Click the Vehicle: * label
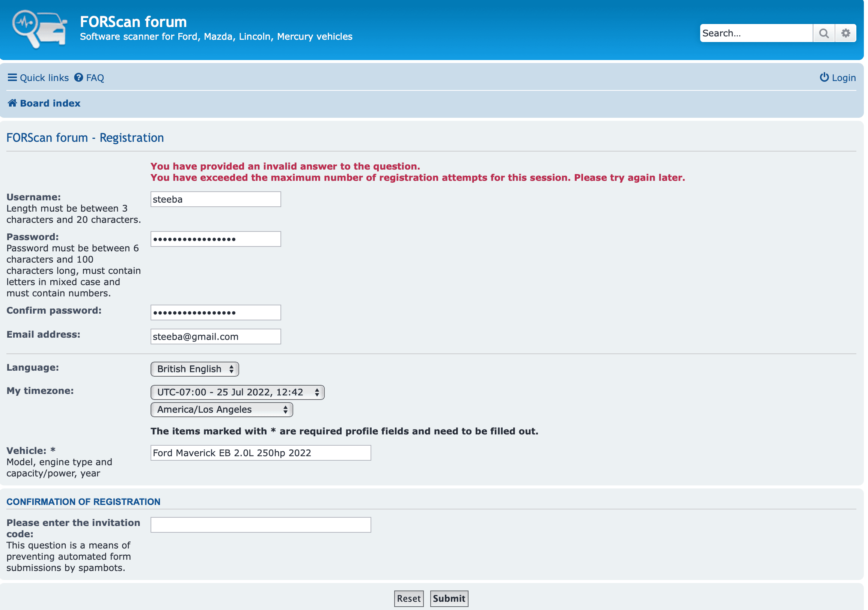This screenshot has height=610, width=868. 31,451
